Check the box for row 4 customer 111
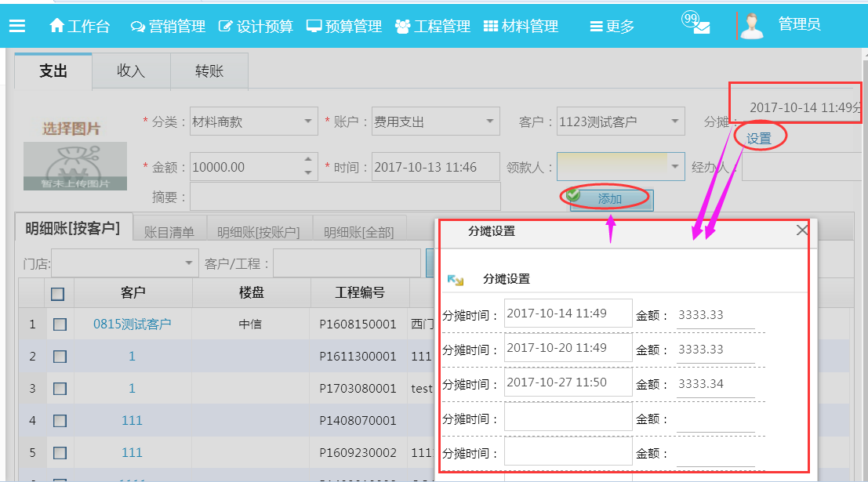The width and height of the screenshot is (868, 482). [x=60, y=421]
